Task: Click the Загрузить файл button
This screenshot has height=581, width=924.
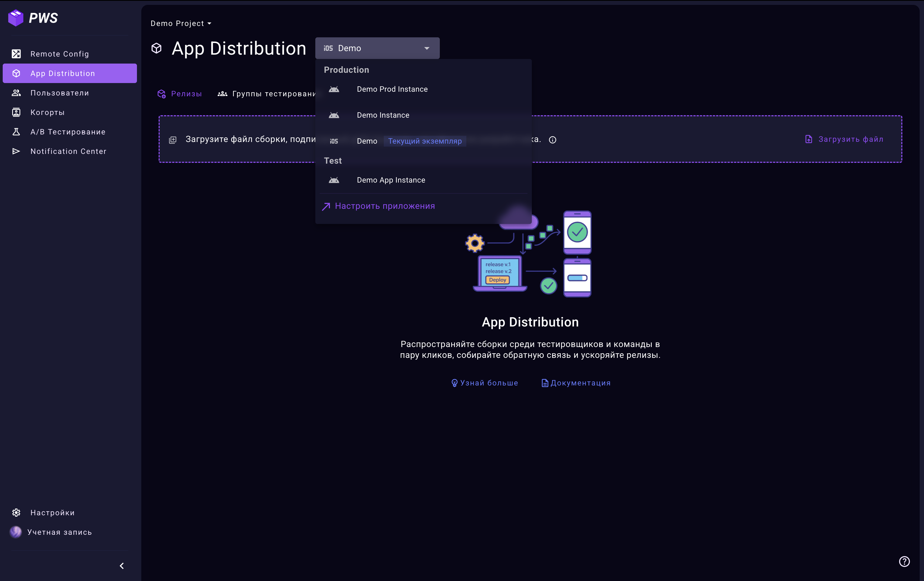Action: (x=844, y=139)
